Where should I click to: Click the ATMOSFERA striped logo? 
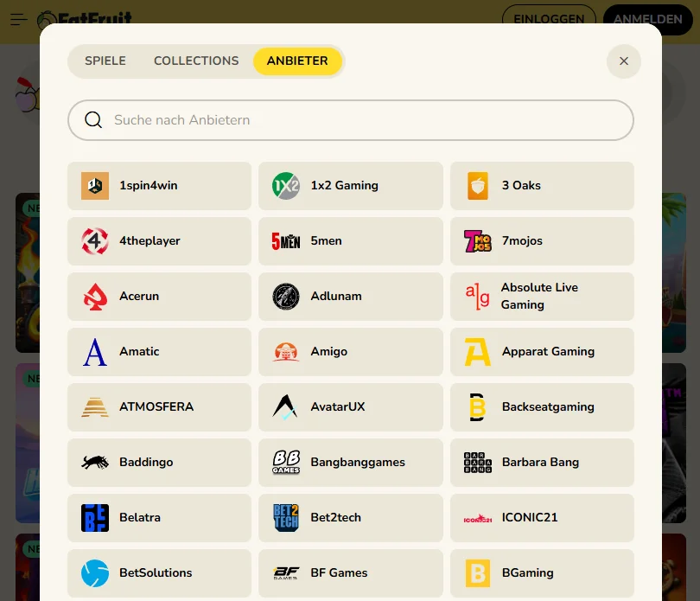(x=95, y=407)
